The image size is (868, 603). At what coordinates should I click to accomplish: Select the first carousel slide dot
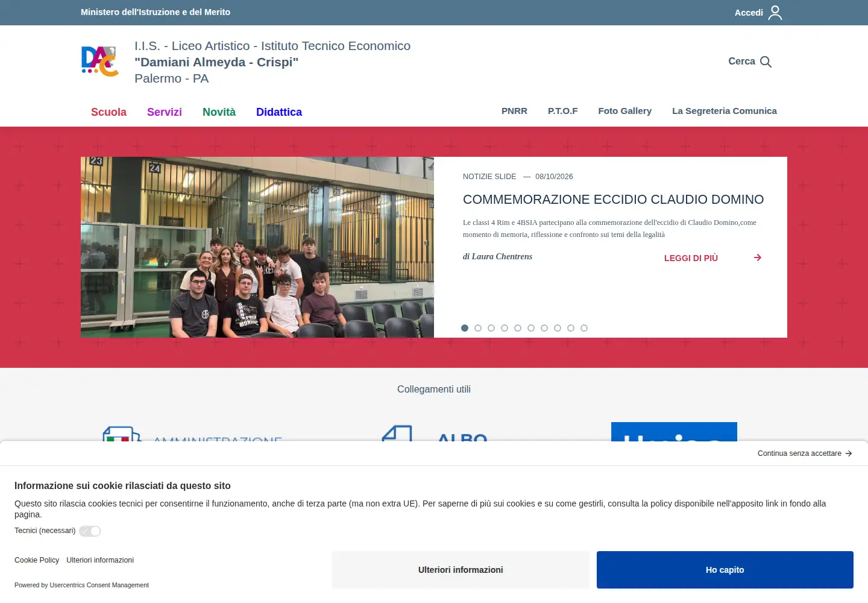pos(465,328)
